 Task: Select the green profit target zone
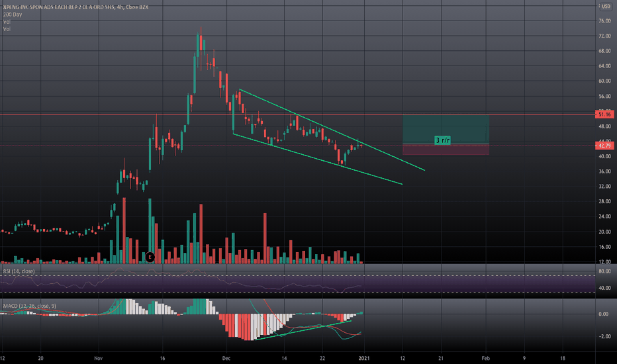coord(446,129)
